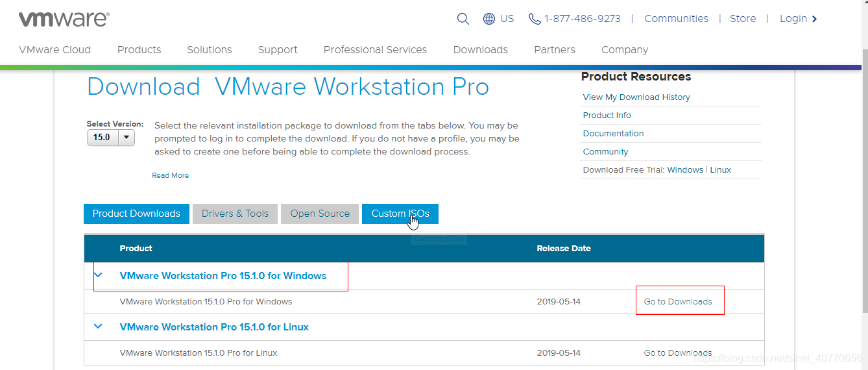Viewport: 868px width, 370px height.
Task: Open the Product Info link
Action: click(x=607, y=116)
